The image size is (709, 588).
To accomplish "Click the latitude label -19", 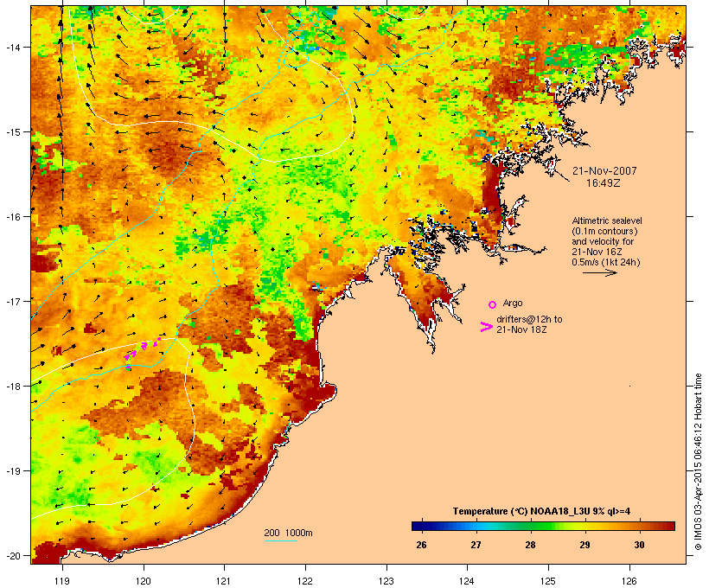I will coord(12,470).
